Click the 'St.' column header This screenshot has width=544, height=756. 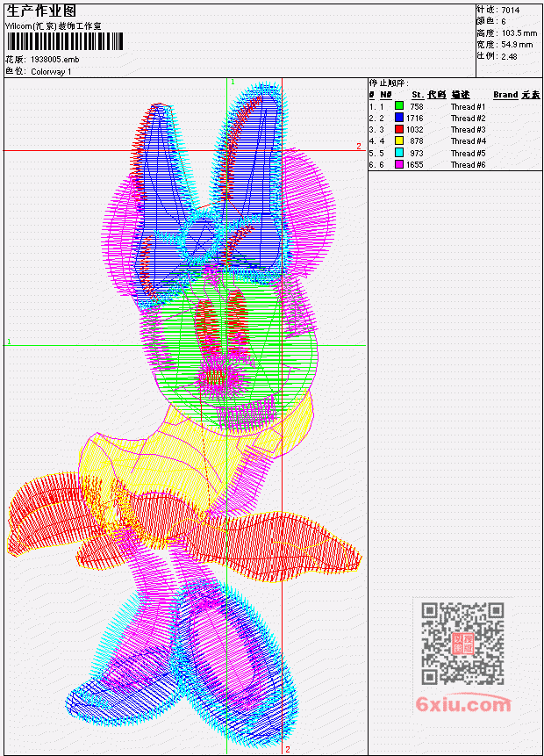418,95
